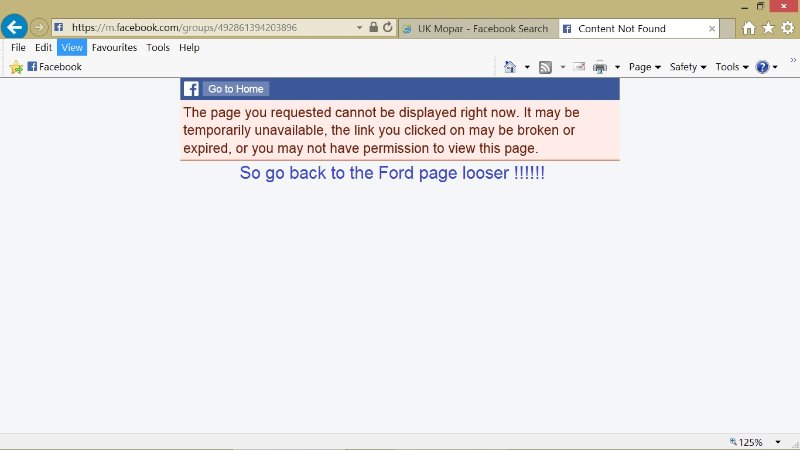The height and width of the screenshot is (450, 800).
Task: Click the RSS feeds icon in command bar
Action: click(x=545, y=67)
